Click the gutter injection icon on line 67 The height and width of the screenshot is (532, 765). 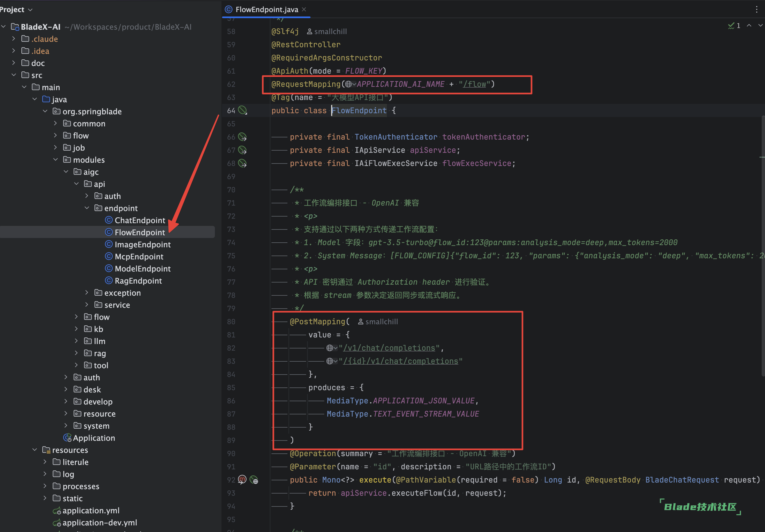243,150
